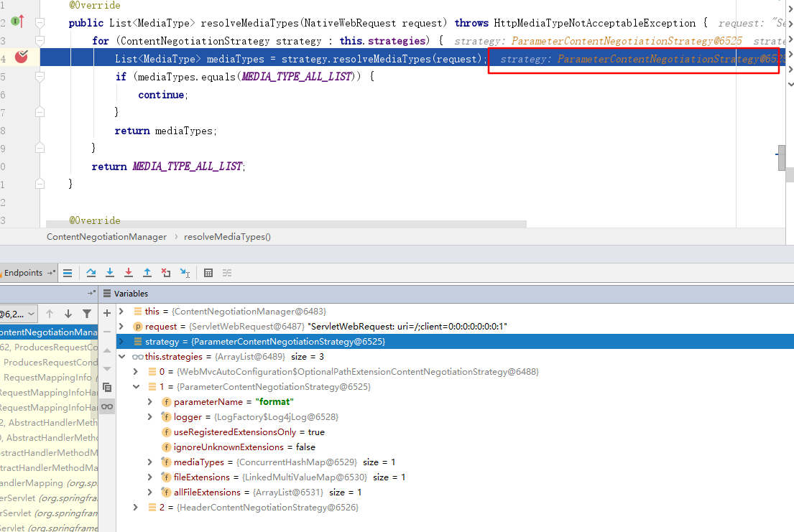The width and height of the screenshot is (794, 532).
Task: Click the Run to Cursor icon
Action: coord(185,273)
